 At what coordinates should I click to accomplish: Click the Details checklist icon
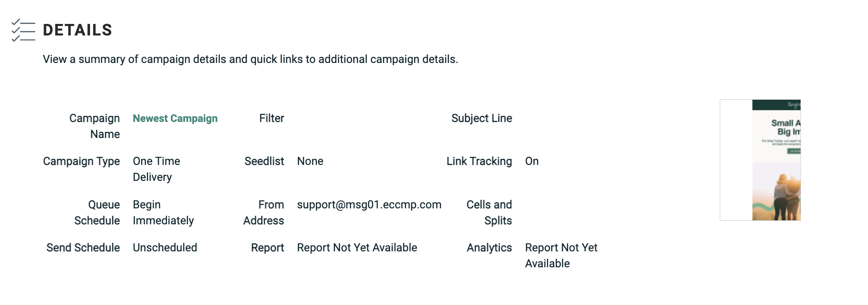point(23,30)
